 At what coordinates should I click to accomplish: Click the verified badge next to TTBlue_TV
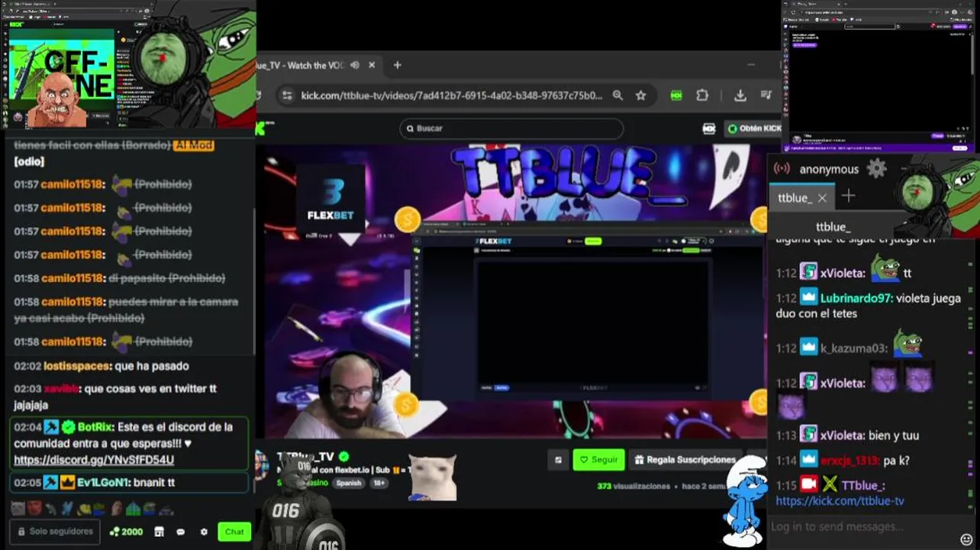click(x=344, y=457)
